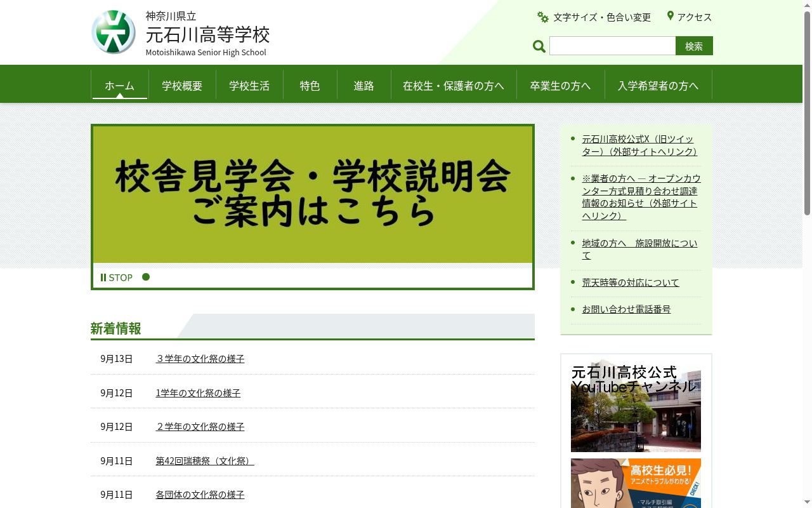Screen dimensions: 812x508
Task: Open the 進路 menu item
Action: pos(364,86)
